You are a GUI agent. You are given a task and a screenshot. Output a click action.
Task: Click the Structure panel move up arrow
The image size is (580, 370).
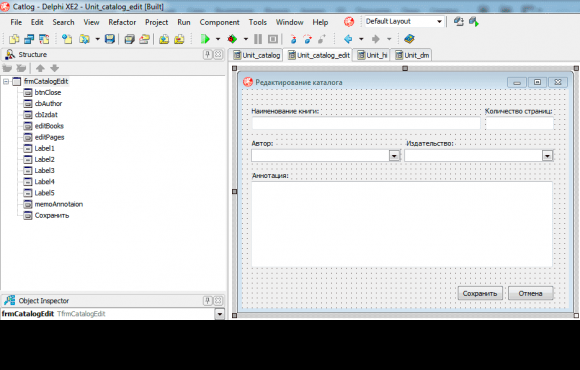click(x=40, y=68)
